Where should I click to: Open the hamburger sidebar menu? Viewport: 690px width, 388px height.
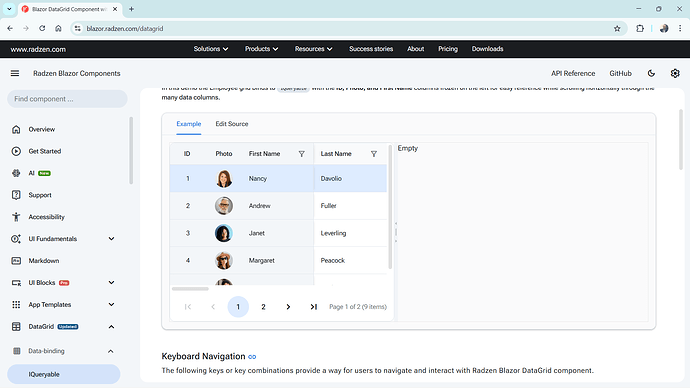pos(15,73)
